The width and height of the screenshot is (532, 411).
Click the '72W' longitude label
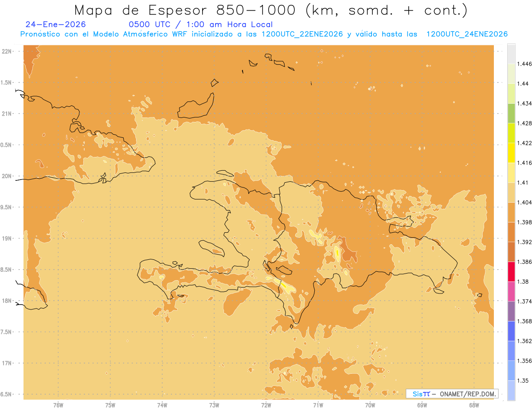266,405
